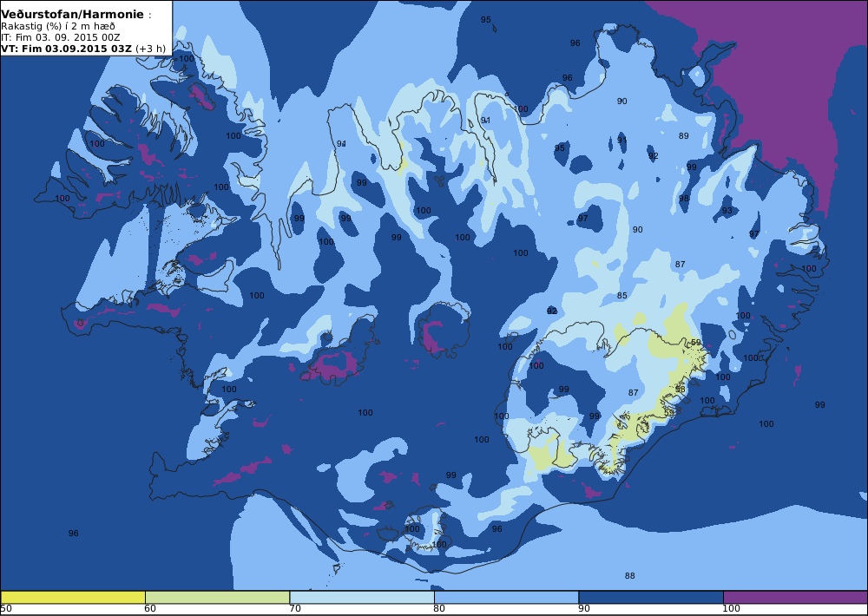The width and height of the screenshot is (868, 616).
Task: Click the humidity value "88" on the map
Action: click(630, 575)
